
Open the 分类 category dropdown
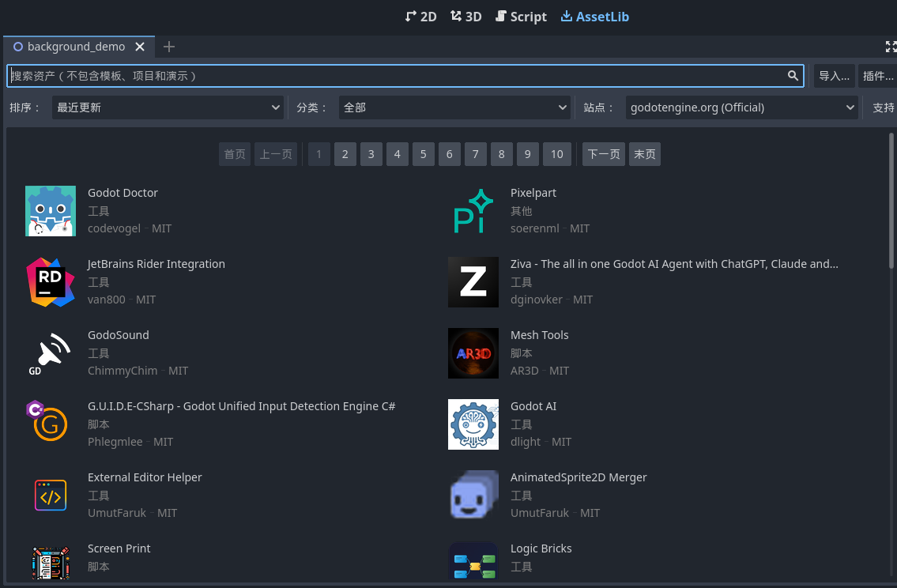(x=454, y=107)
